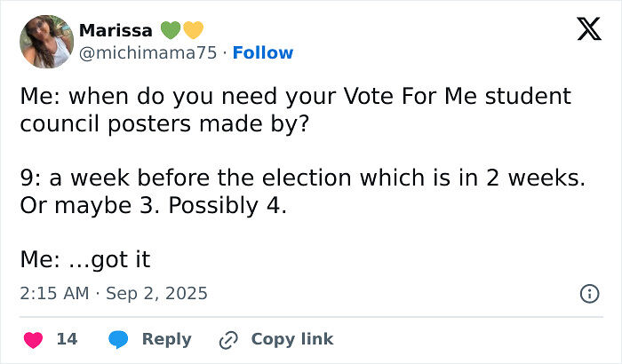View the 14 likes count

[x=67, y=339]
